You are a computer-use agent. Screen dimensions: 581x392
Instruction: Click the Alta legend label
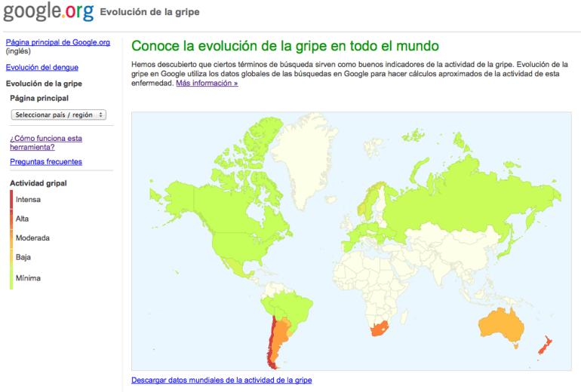click(x=22, y=219)
